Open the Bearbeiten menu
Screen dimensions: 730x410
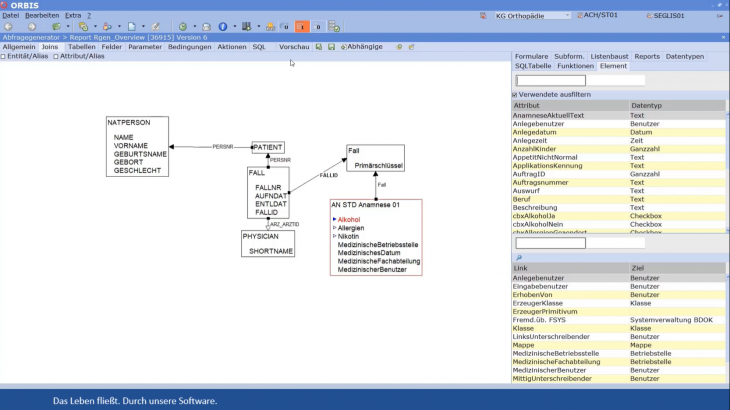[42, 16]
